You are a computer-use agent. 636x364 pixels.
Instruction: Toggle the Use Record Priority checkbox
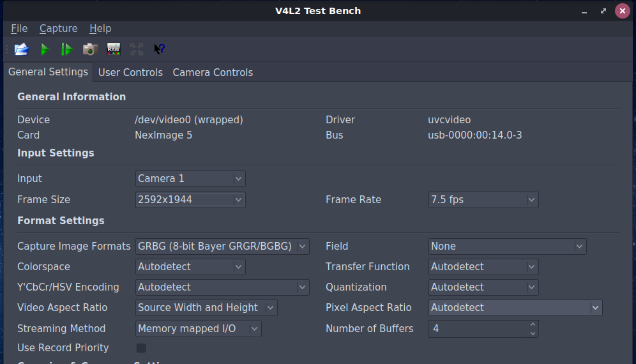[x=141, y=348]
